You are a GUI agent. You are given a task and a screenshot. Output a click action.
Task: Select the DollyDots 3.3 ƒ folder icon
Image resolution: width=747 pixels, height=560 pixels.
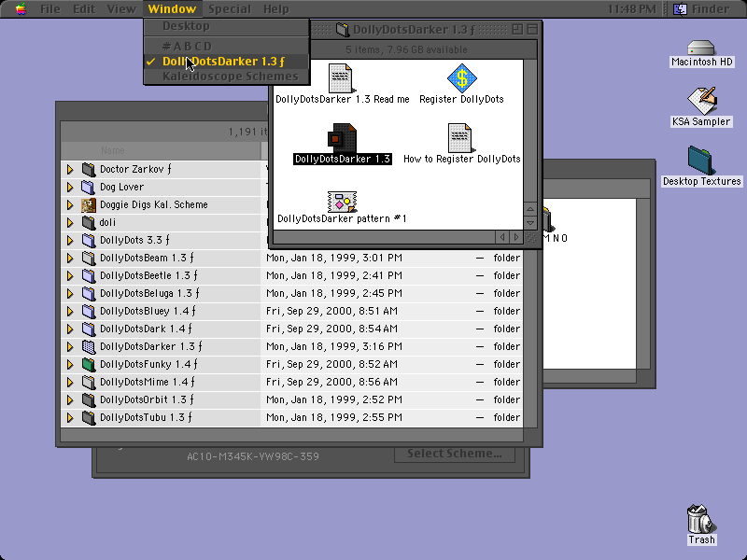tap(89, 240)
